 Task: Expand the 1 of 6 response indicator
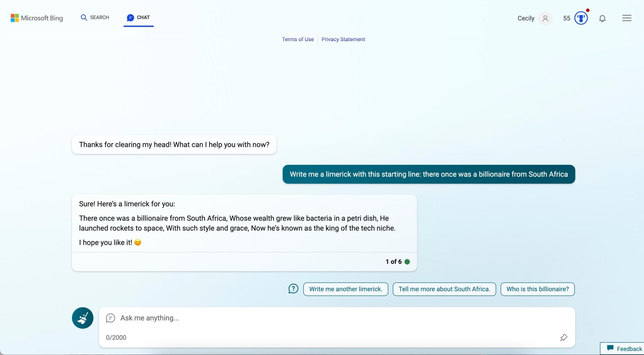pyautogui.click(x=397, y=261)
